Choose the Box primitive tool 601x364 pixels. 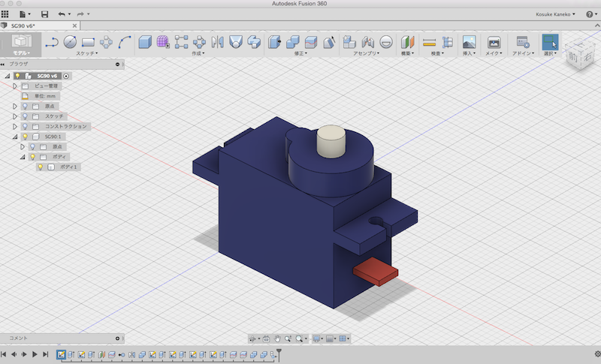pos(145,42)
